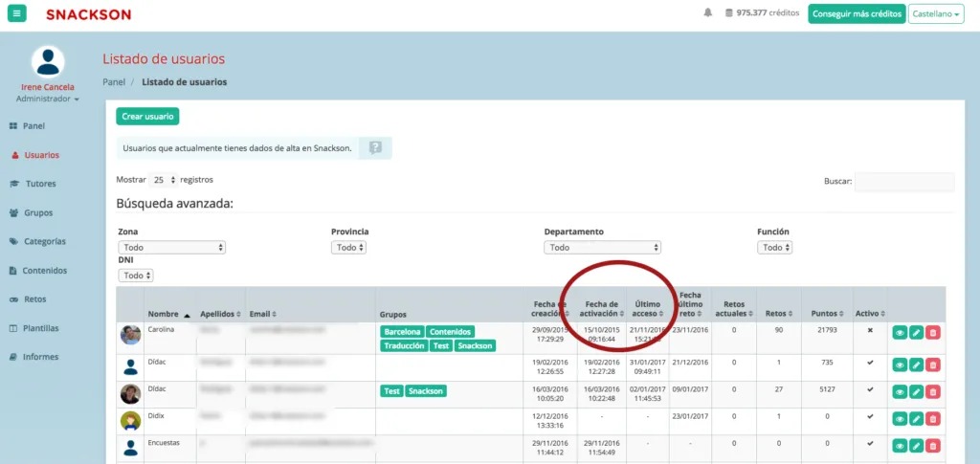Screen dimensions: 980x464
Task: Click Didix user avatar thumbnail
Action: tap(130, 421)
